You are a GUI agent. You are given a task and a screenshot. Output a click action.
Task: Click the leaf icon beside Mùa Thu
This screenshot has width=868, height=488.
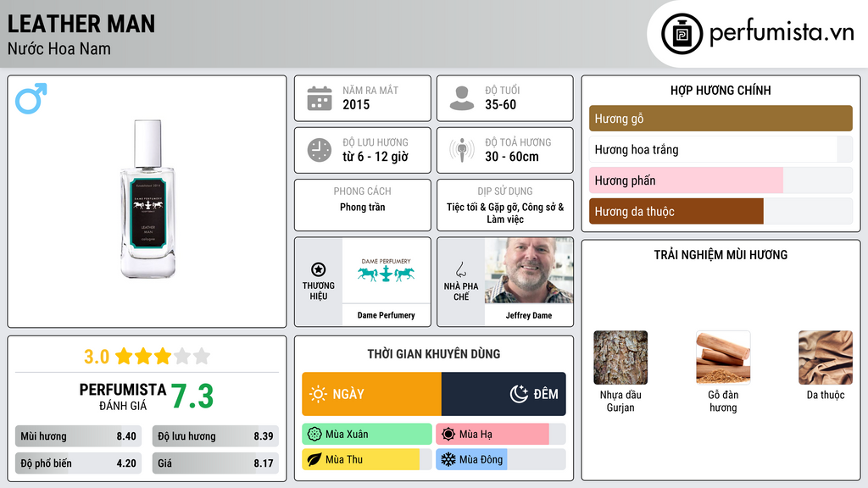click(314, 459)
